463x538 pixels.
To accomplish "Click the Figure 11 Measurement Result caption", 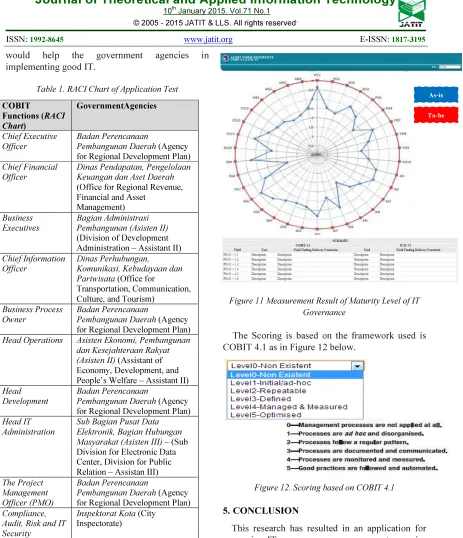I will (x=324, y=306).
